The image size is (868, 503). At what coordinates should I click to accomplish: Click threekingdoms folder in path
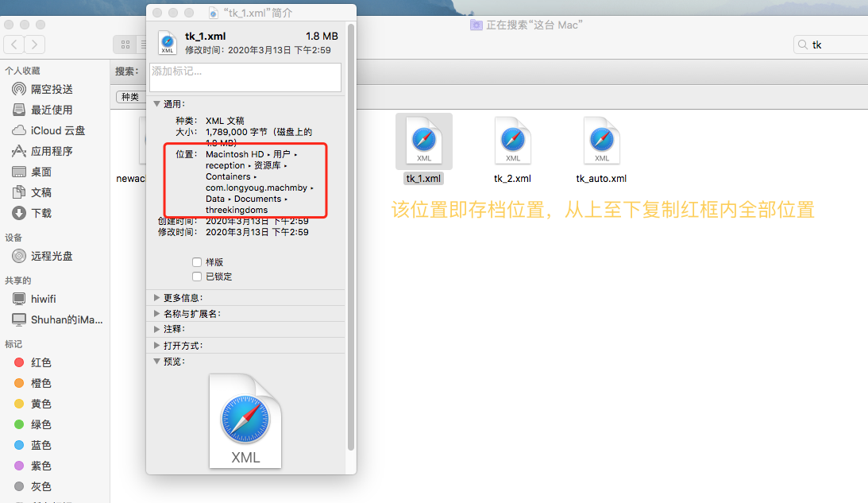click(x=237, y=210)
